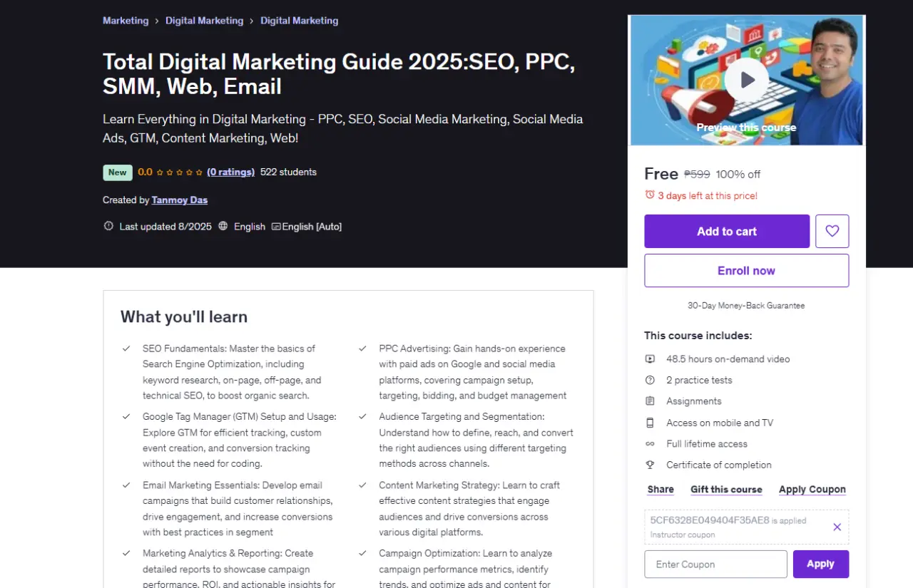Click the 100% off text
Image resolution: width=913 pixels, height=588 pixels.
point(738,174)
